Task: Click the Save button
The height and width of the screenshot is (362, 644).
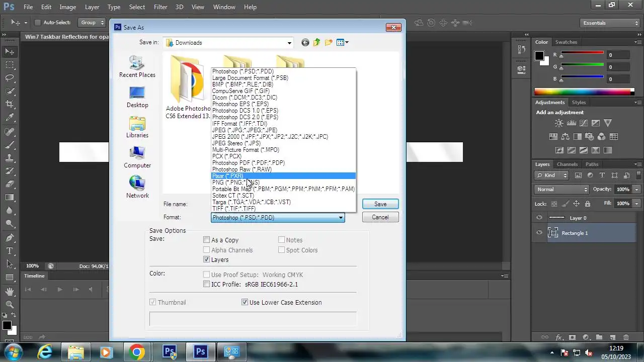Action: click(x=380, y=204)
